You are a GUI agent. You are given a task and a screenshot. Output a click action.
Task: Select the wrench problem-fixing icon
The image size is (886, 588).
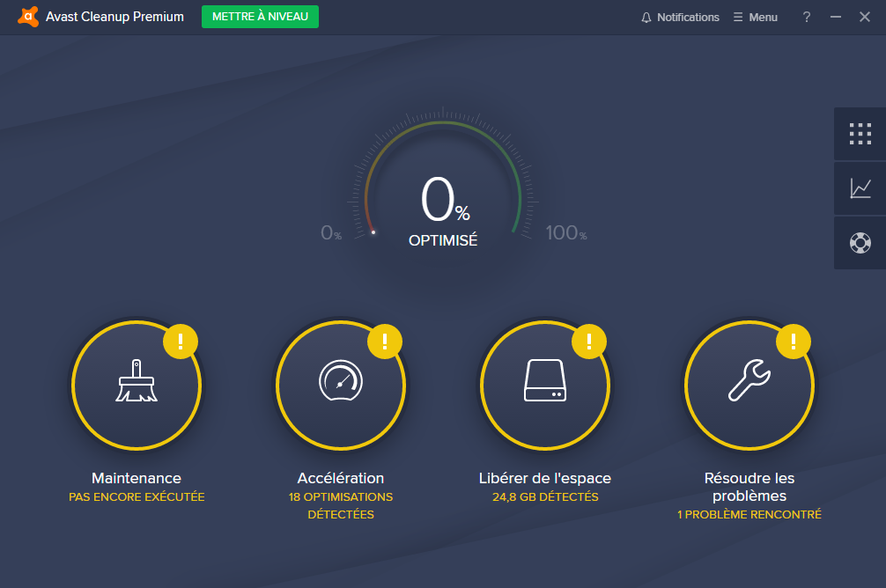pos(749,383)
